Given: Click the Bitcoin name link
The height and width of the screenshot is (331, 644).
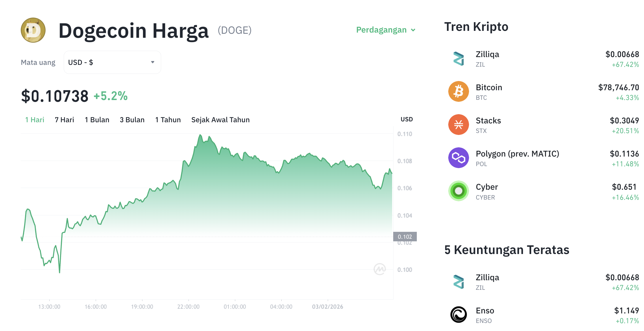Looking at the screenshot, I should (489, 87).
